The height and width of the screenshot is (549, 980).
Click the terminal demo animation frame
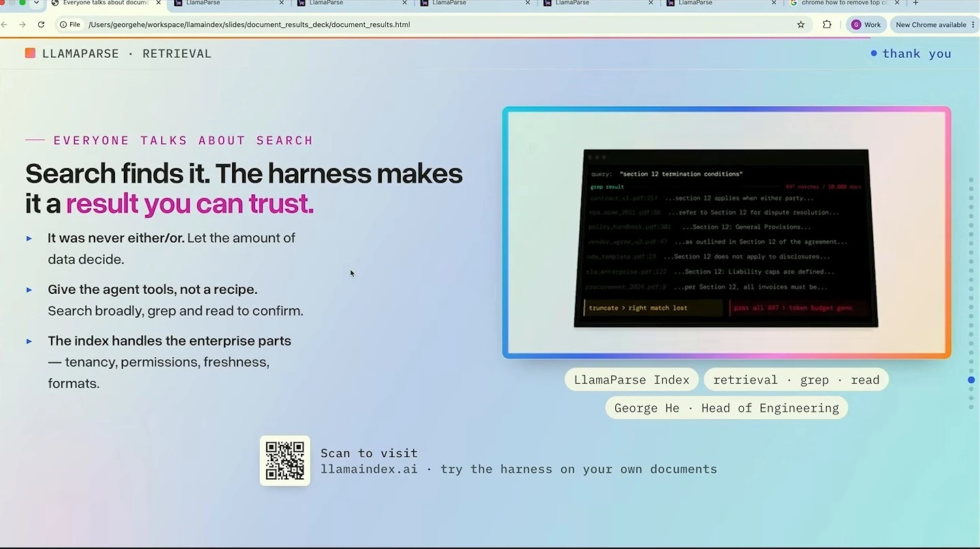tap(726, 232)
